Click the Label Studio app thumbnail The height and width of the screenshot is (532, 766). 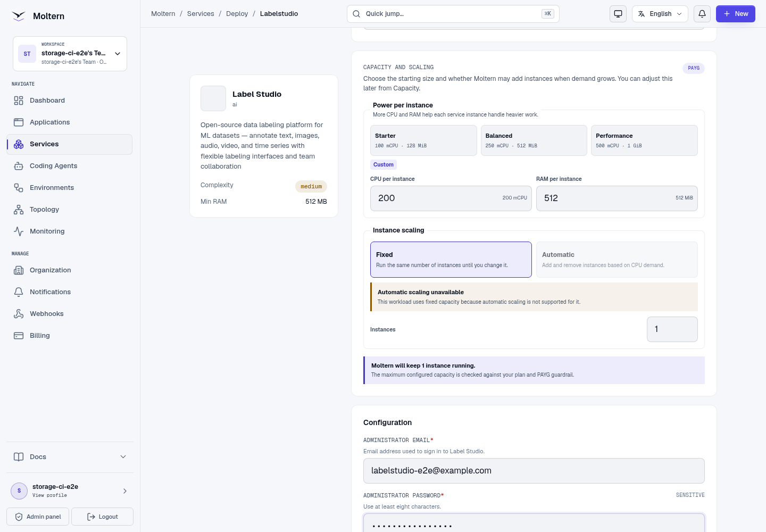213,98
